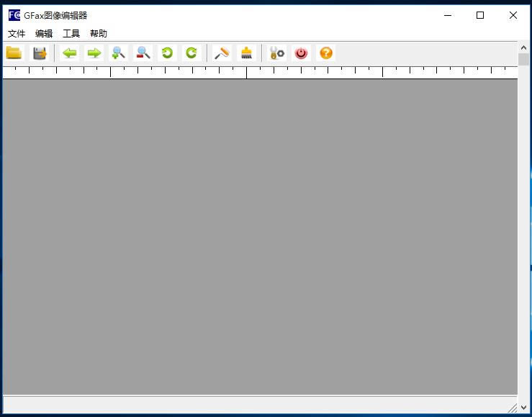The height and width of the screenshot is (417, 532).
Task: Go to next page with right green arrow
Action: pyautogui.click(x=94, y=53)
